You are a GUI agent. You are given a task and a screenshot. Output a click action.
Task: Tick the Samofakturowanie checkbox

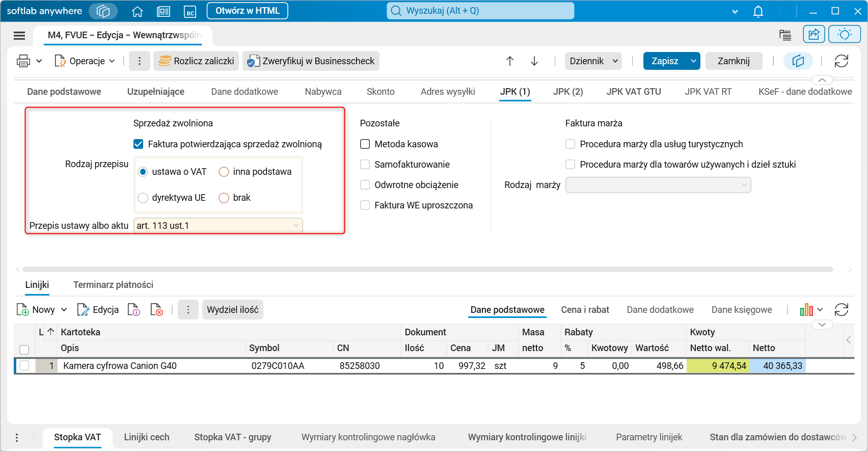pyautogui.click(x=365, y=165)
